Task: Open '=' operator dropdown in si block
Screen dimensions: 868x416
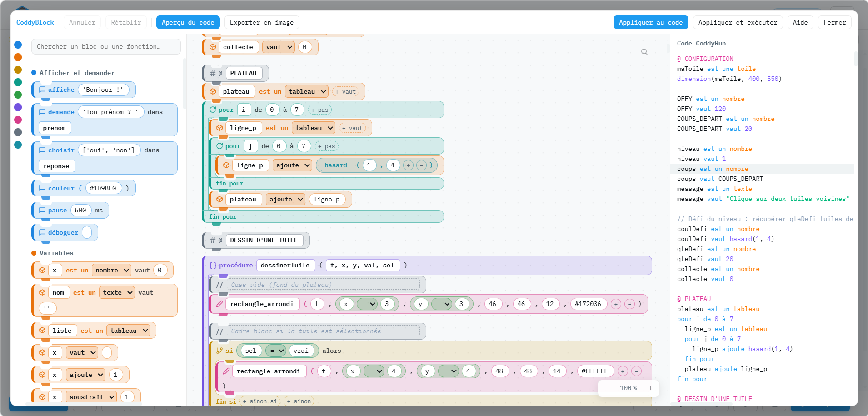Action: (275, 351)
